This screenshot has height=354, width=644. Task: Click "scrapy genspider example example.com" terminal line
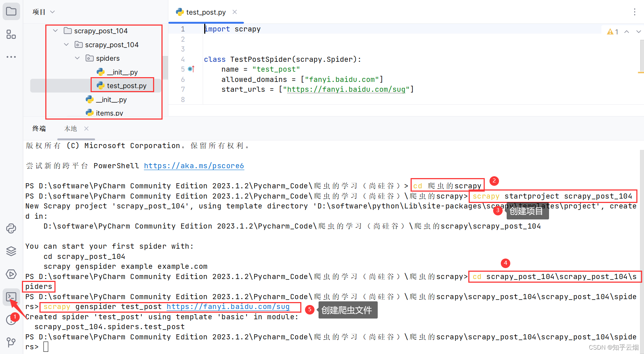tap(125, 267)
